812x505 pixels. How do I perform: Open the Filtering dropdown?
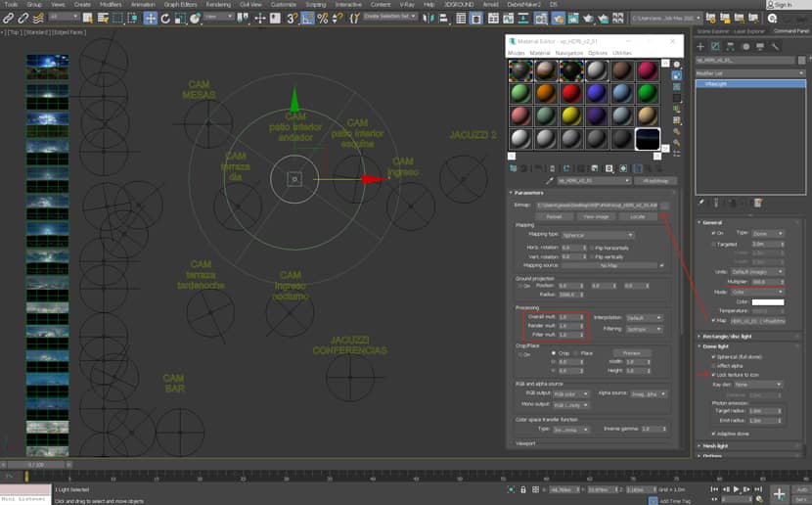644,329
